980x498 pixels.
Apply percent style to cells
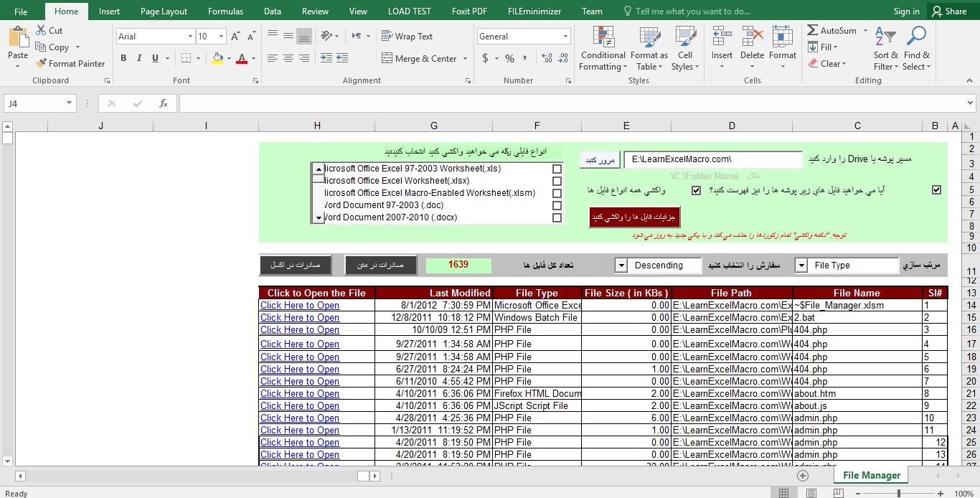pyautogui.click(x=509, y=58)
